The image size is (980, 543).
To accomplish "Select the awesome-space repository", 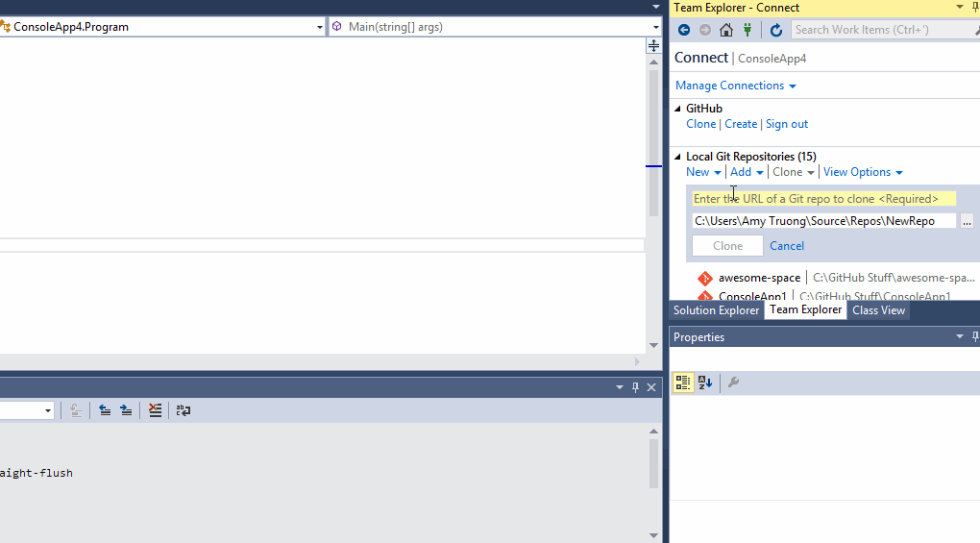I will pyautogui.click(x=836, y=278).
